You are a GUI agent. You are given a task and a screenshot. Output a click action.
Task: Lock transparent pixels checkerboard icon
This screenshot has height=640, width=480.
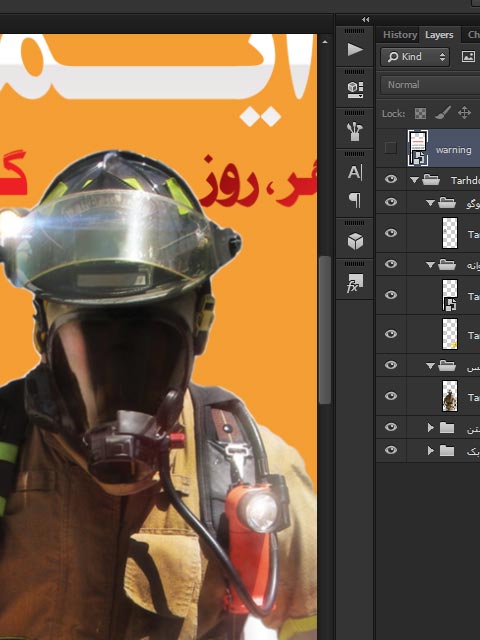pos(420,113)
